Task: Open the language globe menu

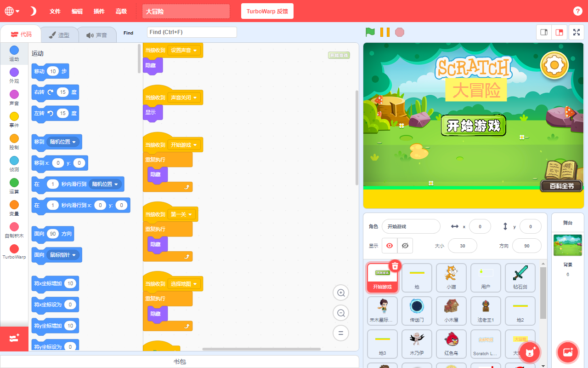Action: point(12,11)
